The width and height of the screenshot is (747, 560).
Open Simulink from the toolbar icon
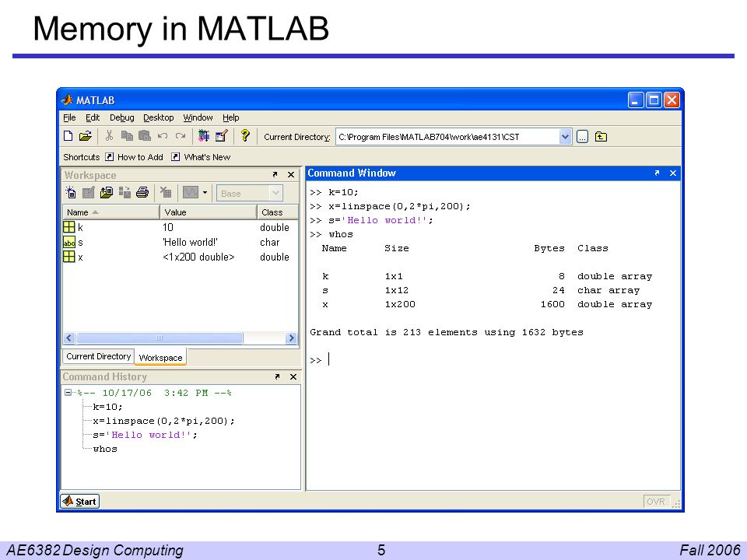point(204,136)
